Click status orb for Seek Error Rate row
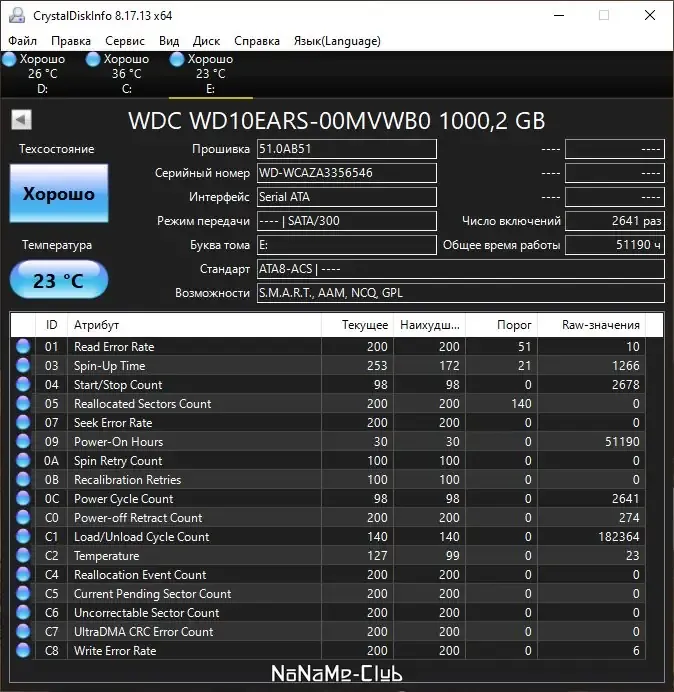Viewport: 674px width, 692px height. click(23, 422)
